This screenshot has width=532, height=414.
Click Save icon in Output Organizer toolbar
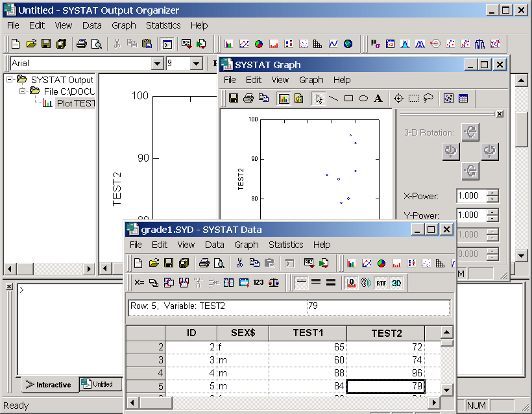[46, 43]
